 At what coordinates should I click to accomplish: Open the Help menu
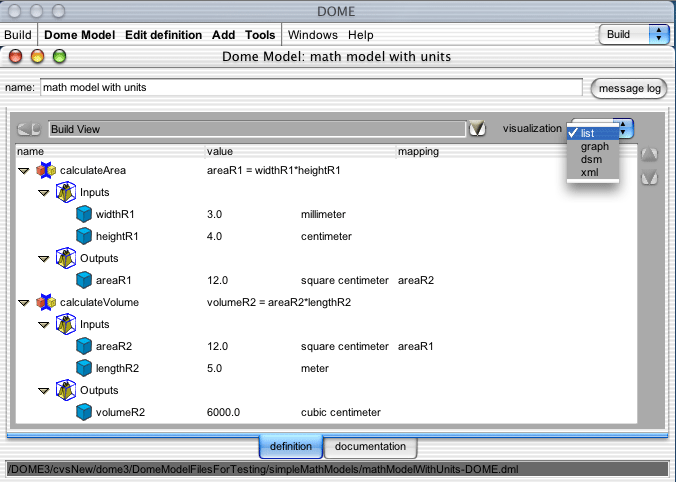[360, 35]
